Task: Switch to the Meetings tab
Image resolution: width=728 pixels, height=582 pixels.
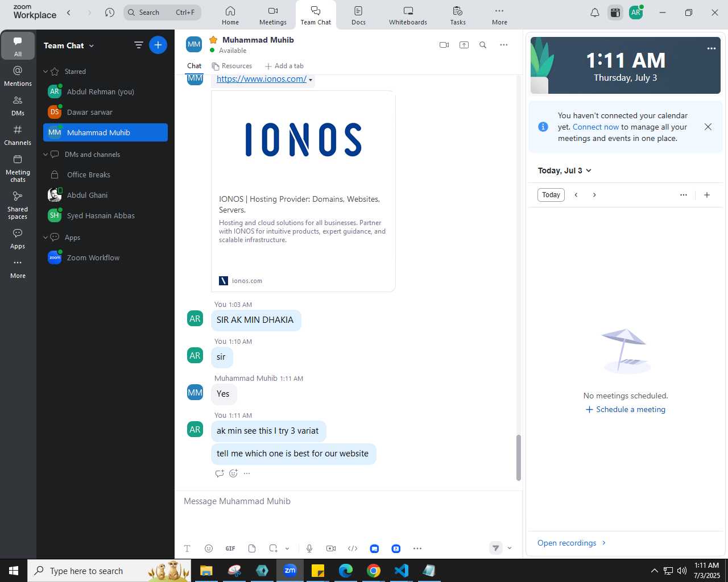Action: (273, 15)
